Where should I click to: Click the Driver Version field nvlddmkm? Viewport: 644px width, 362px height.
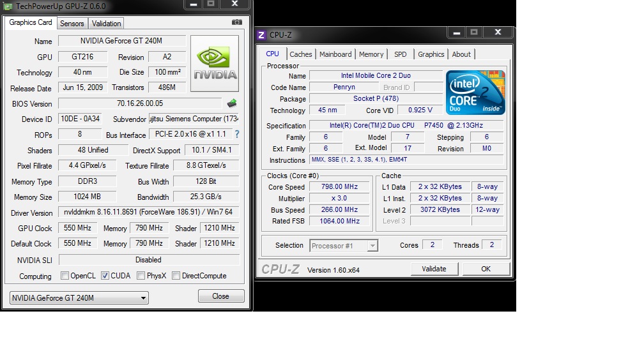pos(148,212)
